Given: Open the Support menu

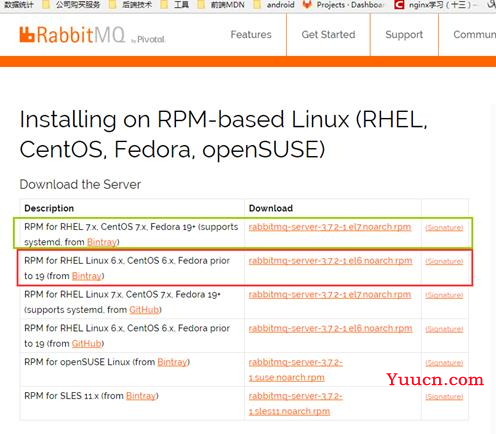Looking at the screenshot, I should [x=404, y=34].
